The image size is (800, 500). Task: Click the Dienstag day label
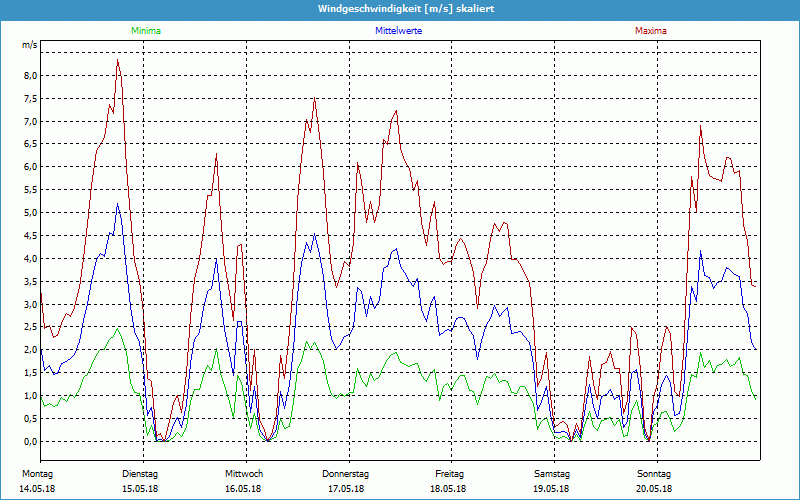[140, 474]
